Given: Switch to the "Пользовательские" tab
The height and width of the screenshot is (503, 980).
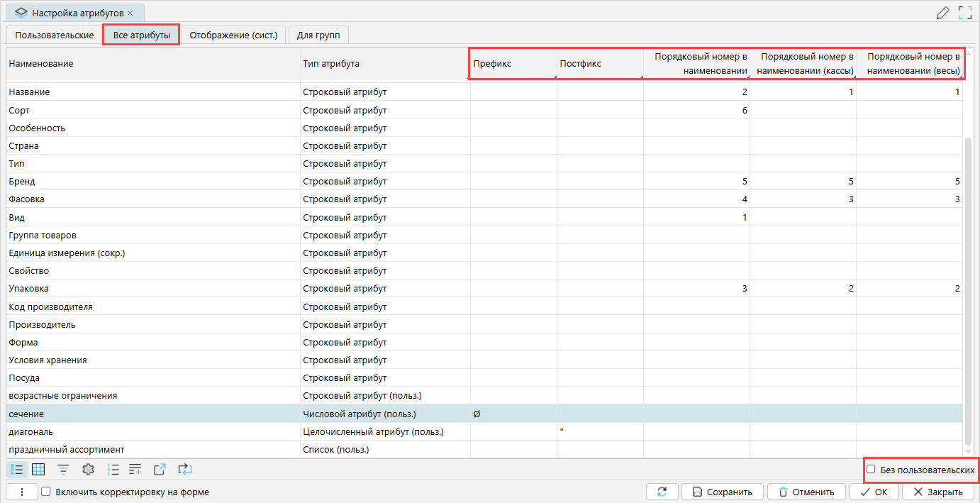Looking at the screenshot, I should click(55, 35).
